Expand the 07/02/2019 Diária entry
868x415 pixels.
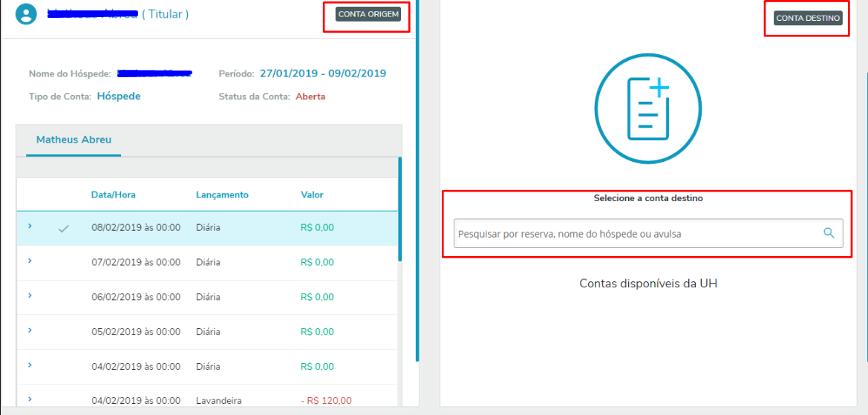30,261
